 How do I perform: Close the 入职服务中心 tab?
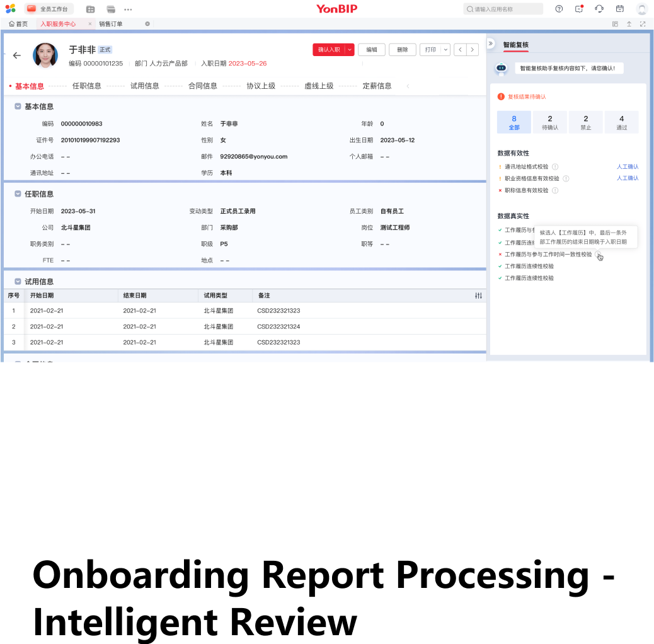[x=89, y=24]
